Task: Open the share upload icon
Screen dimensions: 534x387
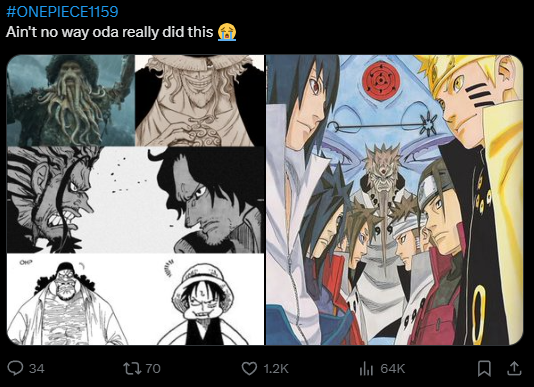Action: click(x=514, y=368)
